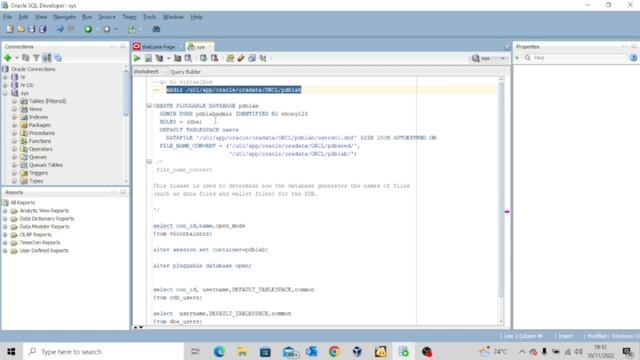Click the green plus New Connection icon
Viewport: 640px width, 360px height.
pyautogui.click(x=7, y=58)
